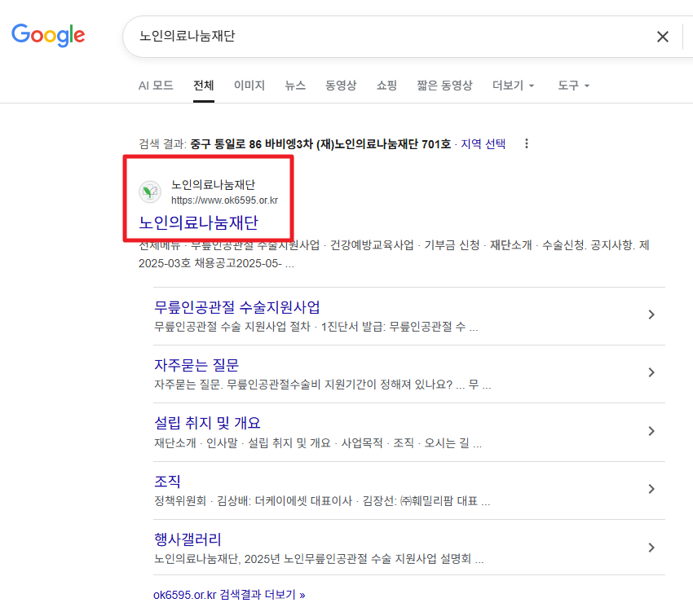This screenshot has width=693, height=616.
Task: Select the AI 모드 tab
Action: tap(155, 85)
